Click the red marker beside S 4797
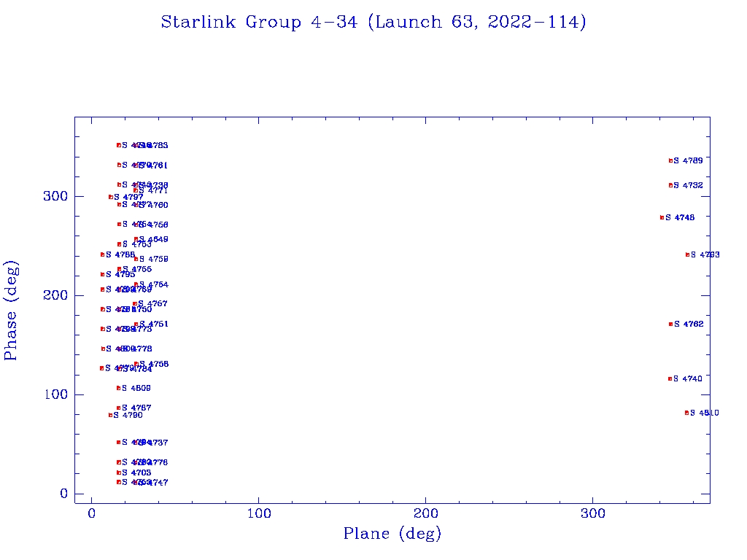Viewport: 747px width, 560px height. pyautogui.click(x=111, y=197)
